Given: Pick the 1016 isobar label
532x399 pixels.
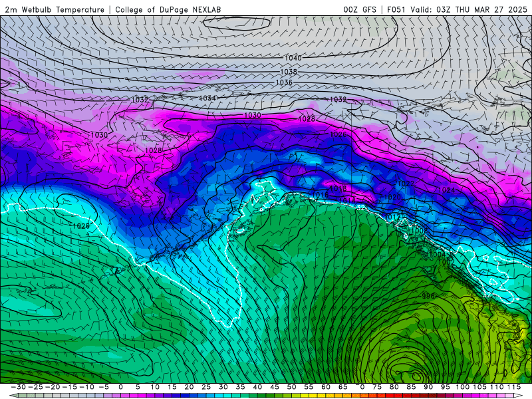Looking at the screenshot, I should click(x=320, y=195).
